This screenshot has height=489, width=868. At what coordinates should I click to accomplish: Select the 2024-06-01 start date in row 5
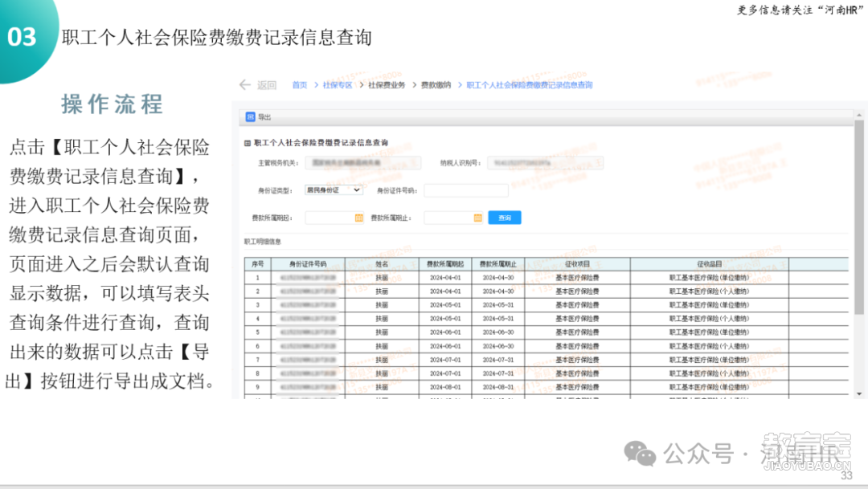pos(445,332)
